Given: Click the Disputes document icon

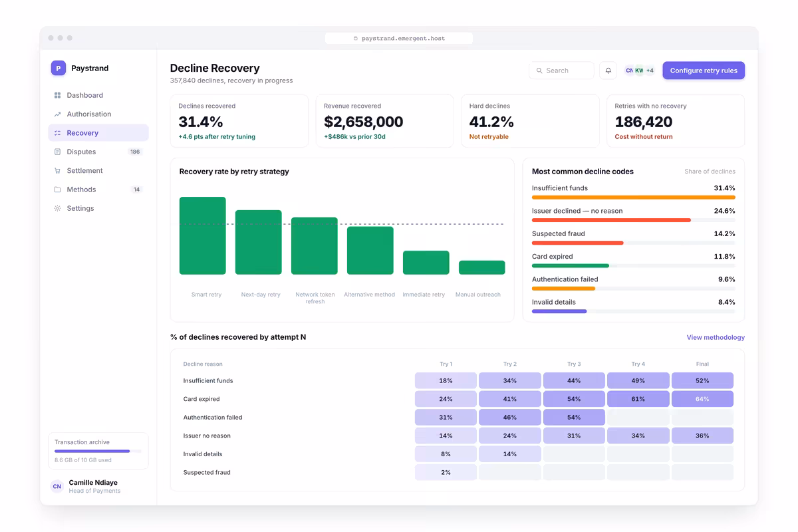Looking at the screenshot, I should (x=58, y=152).
